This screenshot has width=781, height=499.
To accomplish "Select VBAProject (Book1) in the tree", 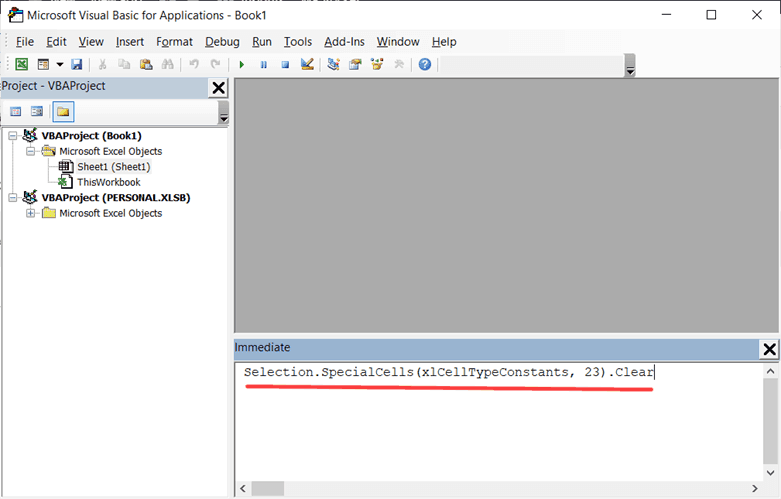I will 91,135.
